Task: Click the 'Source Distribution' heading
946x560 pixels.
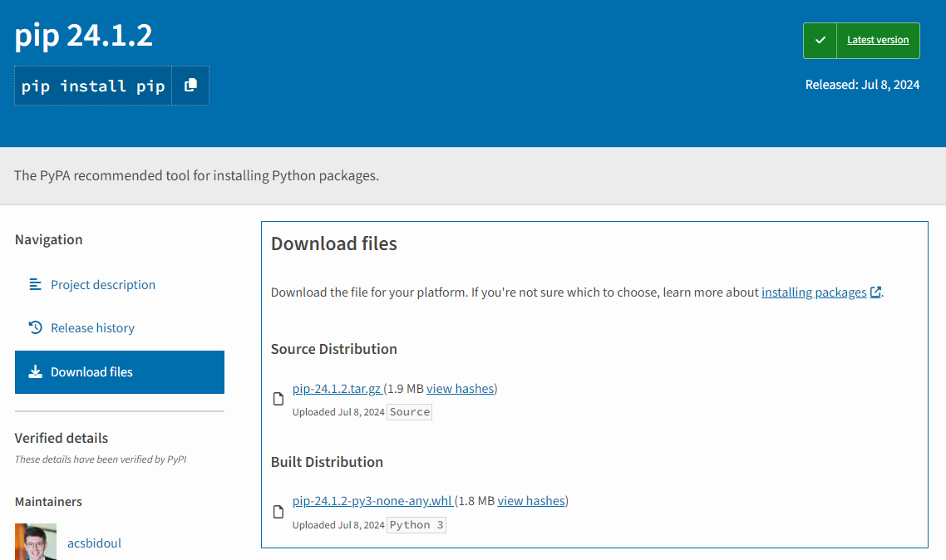Action: [x=333, y=349]
